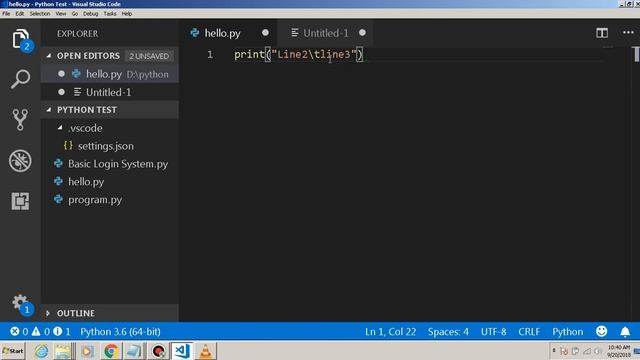Open the Edit menu
This screenshot has height=360, width=640.
[20, 13]
